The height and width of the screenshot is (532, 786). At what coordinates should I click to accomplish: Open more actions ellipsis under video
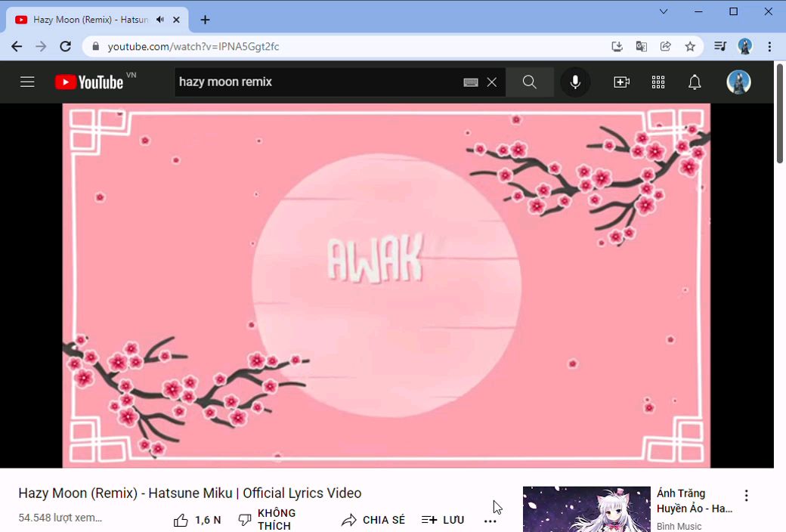tap(490, 521)
